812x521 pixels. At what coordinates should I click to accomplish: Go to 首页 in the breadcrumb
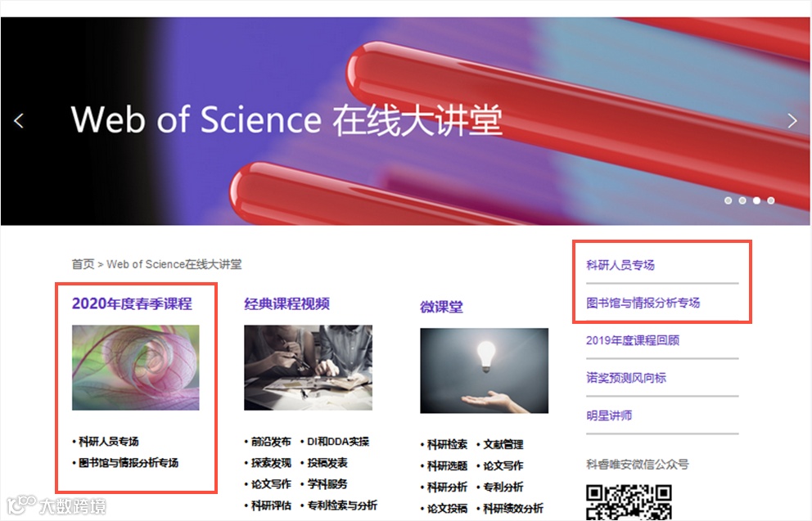click(x=83, y=264)
